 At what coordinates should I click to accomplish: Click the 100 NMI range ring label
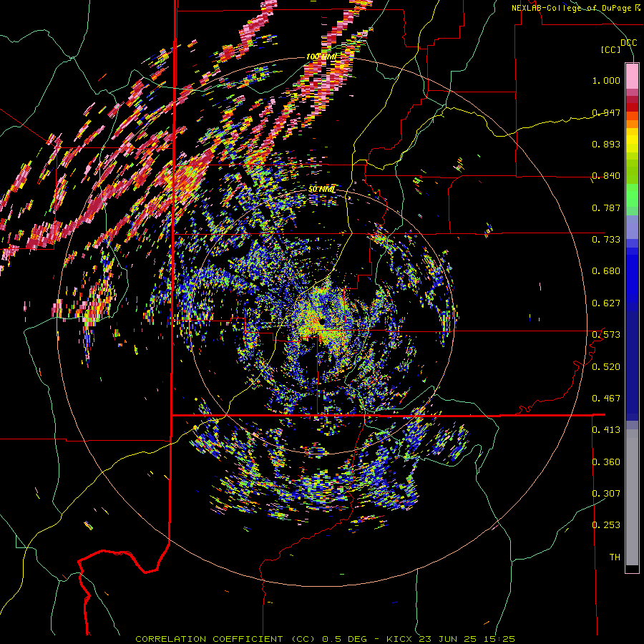coord(321,57)
